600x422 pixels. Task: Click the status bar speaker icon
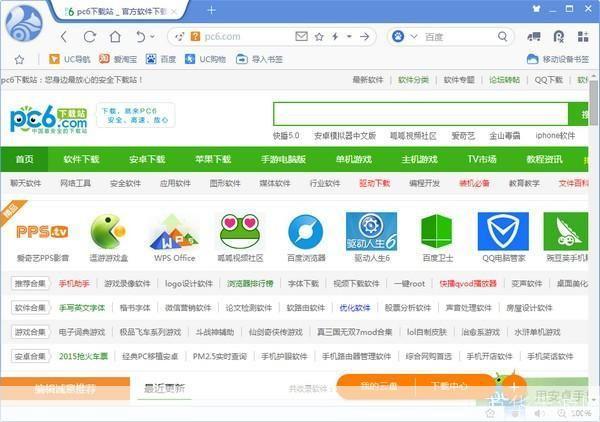(x=539, y=413)
